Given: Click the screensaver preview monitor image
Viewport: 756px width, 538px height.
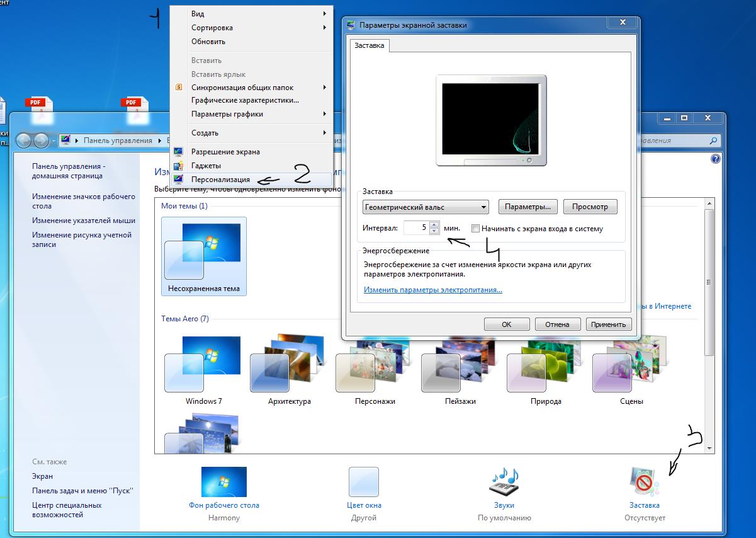Looking at the screenshot, I should tap(492, 120).
